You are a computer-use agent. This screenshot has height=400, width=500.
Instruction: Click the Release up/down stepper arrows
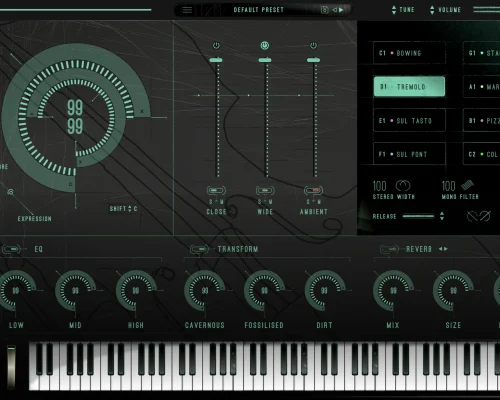[442, 216]
